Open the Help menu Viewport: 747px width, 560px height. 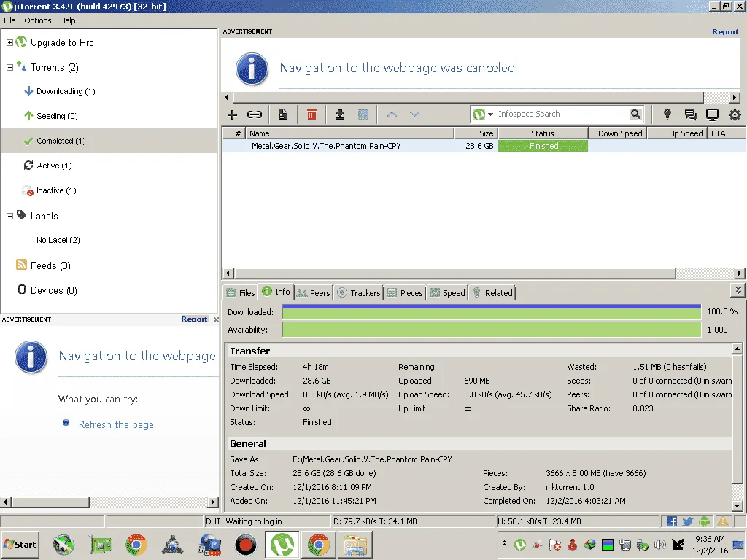(x=67, y=20)
